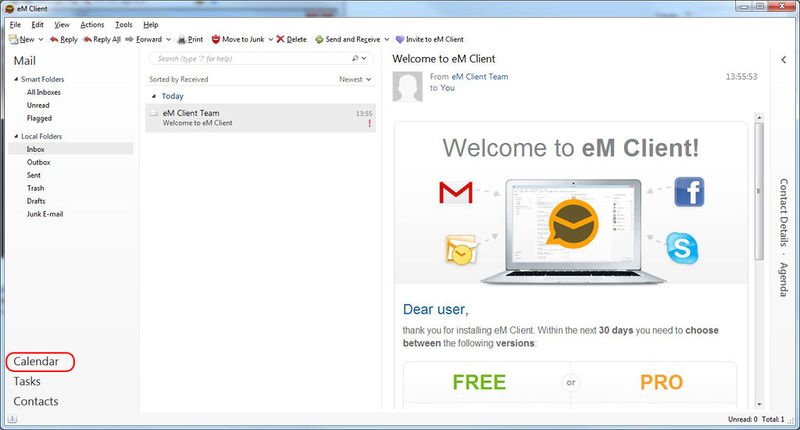Click the Reply toolbar button
Image resolution: width=800 pixels, height=430 pixels.
(63, 39)
